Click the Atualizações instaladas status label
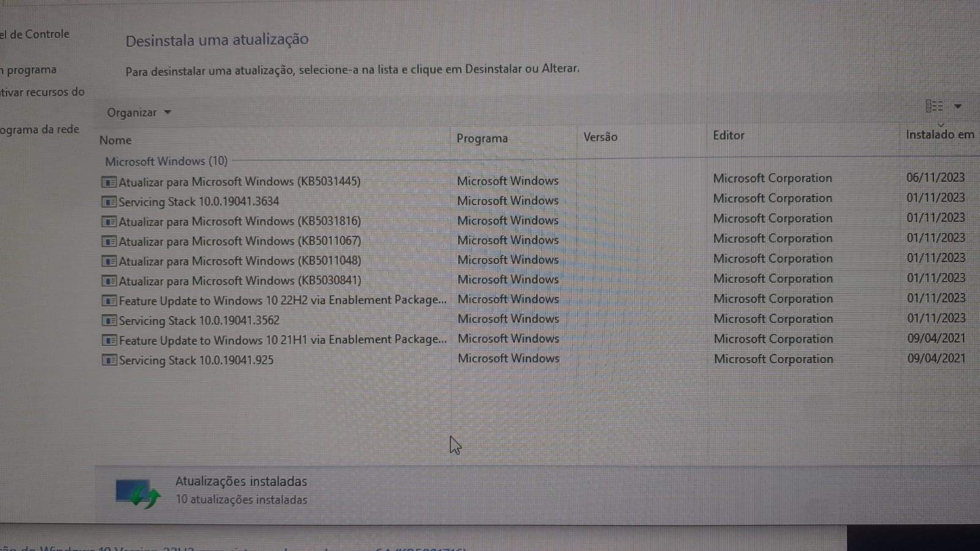The image size is (980, 551). [x=241, y=482]
